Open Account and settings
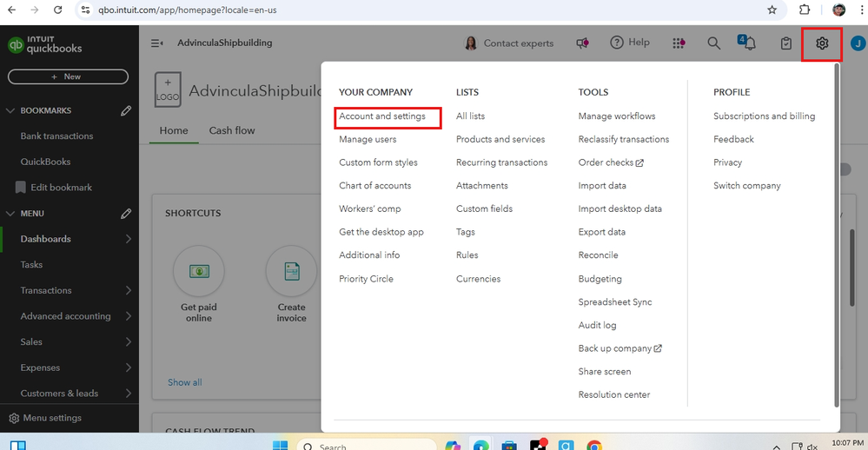Viewport: 868px width, 450px height. (382, 116)
